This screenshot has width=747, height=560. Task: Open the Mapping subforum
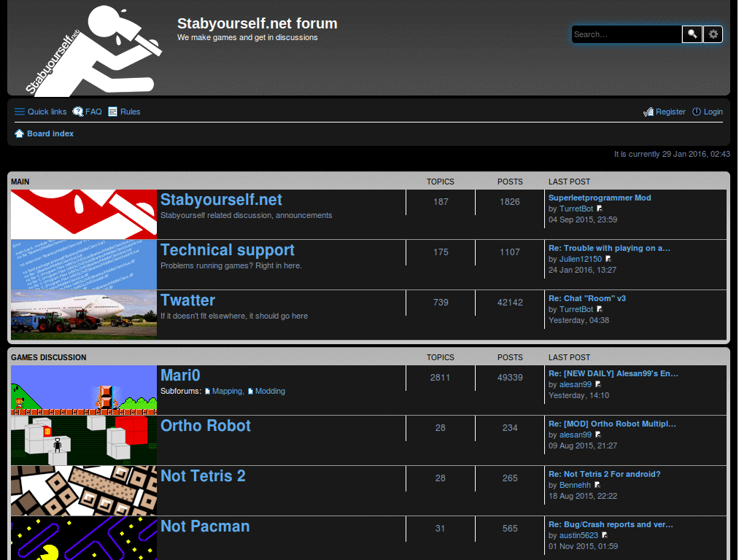pyautogui.click(x=226, y=391)
